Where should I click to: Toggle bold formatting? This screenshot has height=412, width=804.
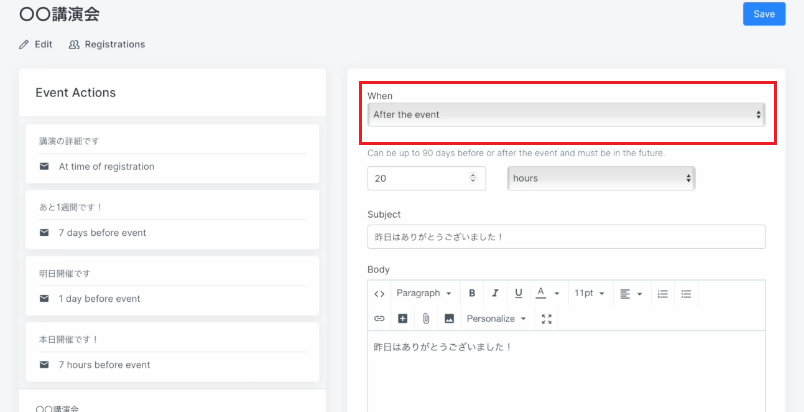[x=472, y=294]
